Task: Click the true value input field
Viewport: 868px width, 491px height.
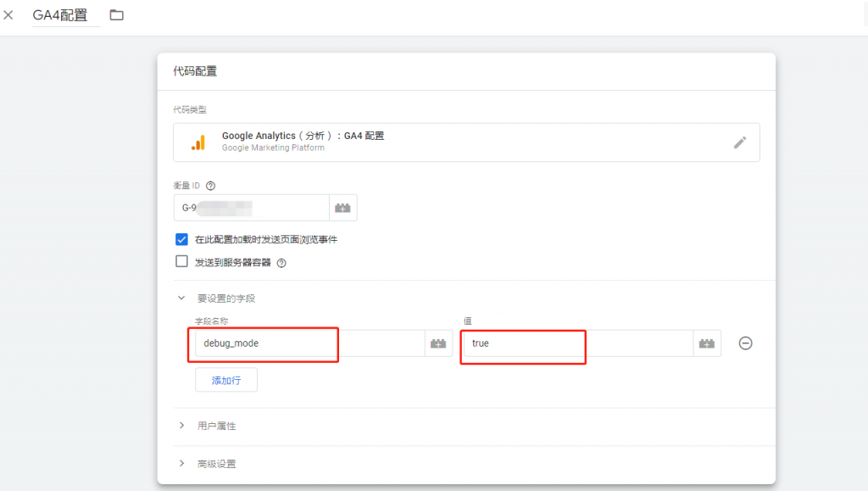Action: point(578,343)
